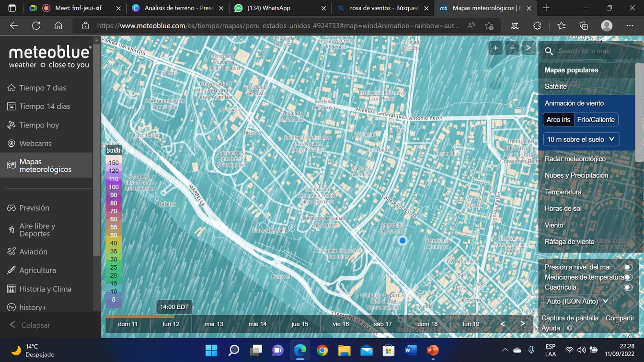Click the blue location marker on map
The width and height of the screenshot is (644, 362).
pyautogui.click(x=402, y=241)
